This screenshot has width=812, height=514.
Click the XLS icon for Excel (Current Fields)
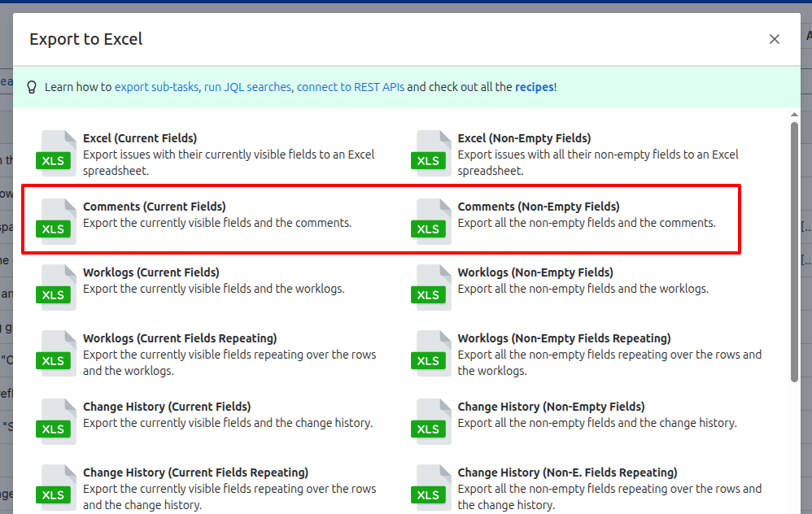pyautogui.click(x=55, y=153)
